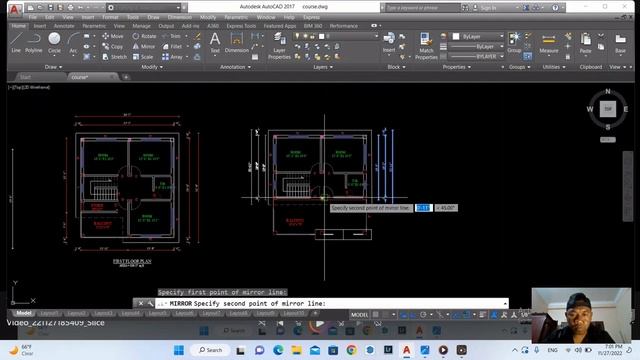Click the keyword search field
This screenshot has width=640, height=360.
tap(422, 7)
